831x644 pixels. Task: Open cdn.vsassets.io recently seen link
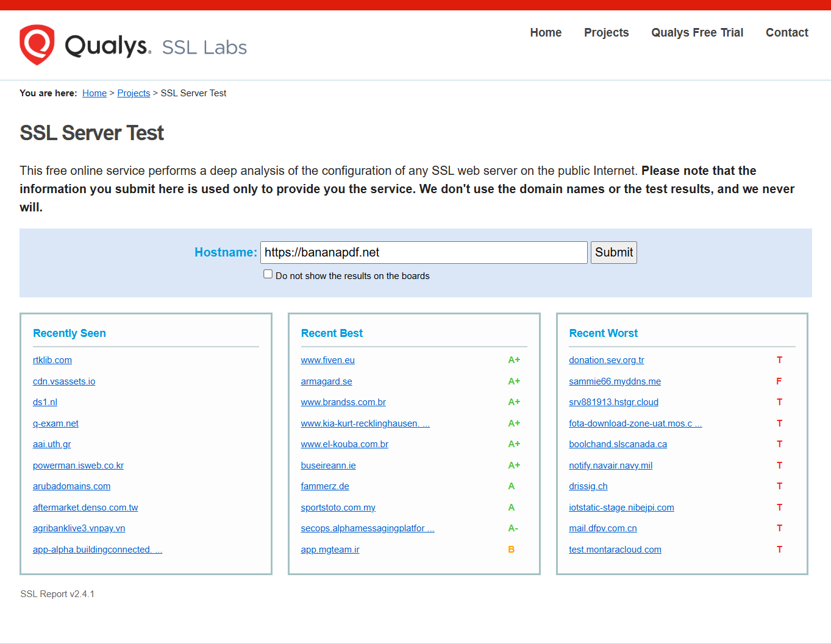coord(64,381)
